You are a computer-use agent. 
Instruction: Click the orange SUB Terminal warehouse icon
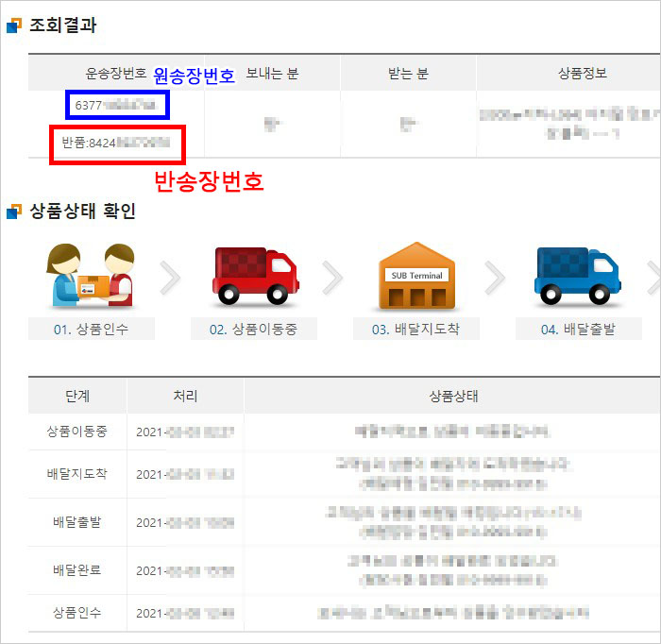[416, 276]
